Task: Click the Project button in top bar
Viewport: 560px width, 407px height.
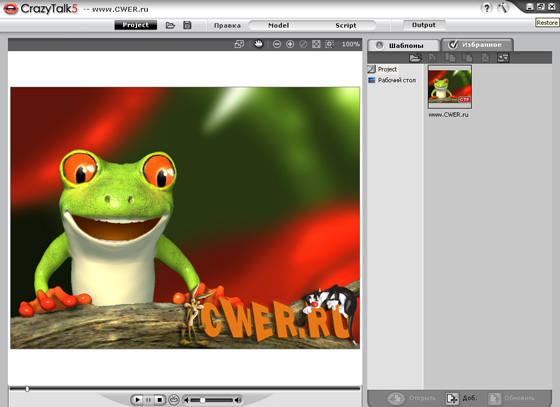Action: [135, 25]
